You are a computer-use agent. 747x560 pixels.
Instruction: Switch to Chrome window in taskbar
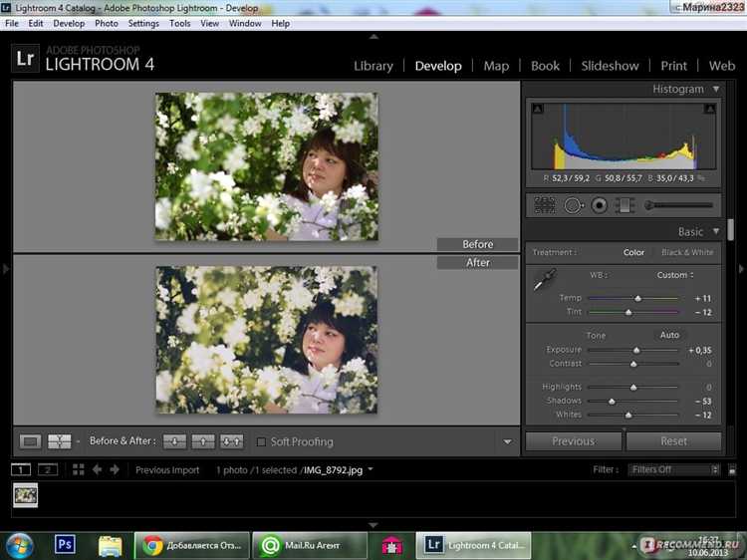(192, 546)
